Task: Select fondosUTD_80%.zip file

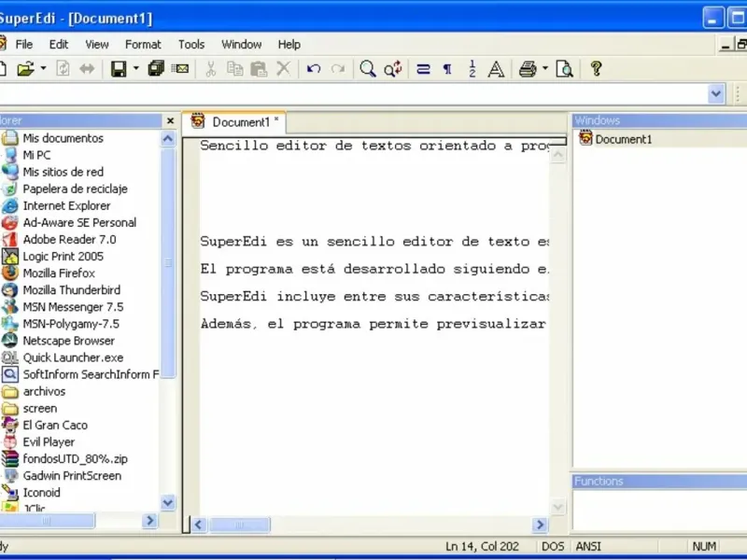Action: pyautogui.click(x=75, y=459)
